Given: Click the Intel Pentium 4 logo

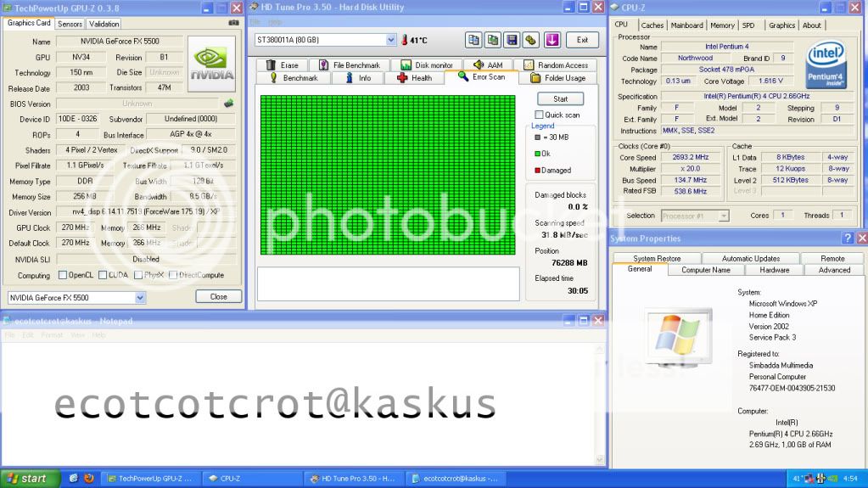Looking at the screenshot, I should tap(826, 64).
